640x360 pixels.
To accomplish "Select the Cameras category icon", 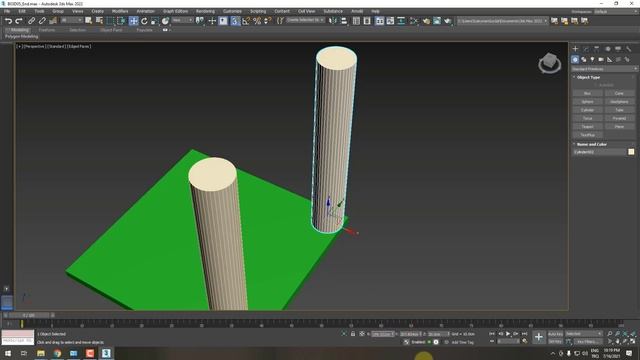I will 601,60.
